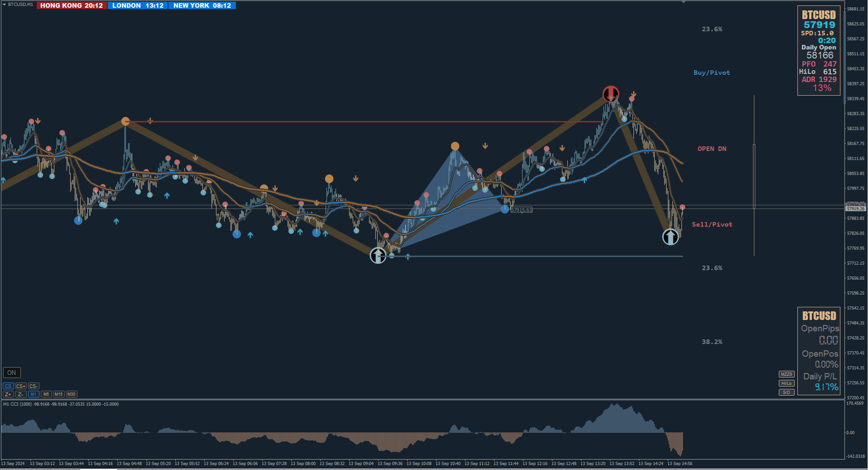Click the Daily Open label
868x470 pixels.
(x=819, y=47)
